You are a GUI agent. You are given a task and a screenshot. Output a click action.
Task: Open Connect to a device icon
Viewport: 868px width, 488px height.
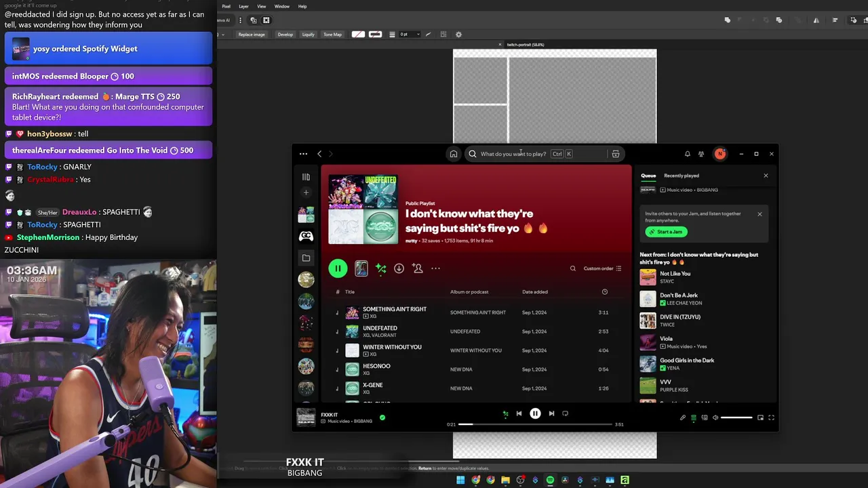coord(705,418)
